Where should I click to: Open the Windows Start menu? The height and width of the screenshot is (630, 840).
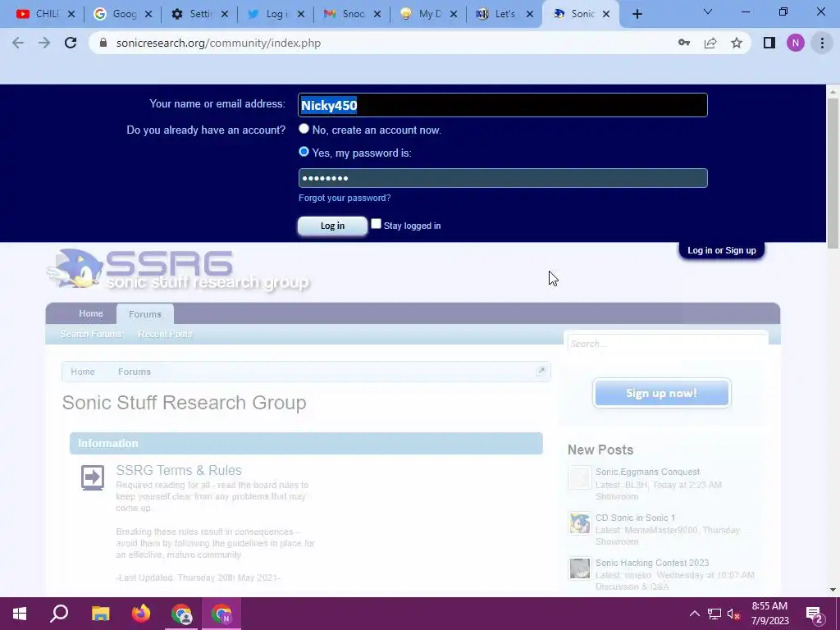click(x=20, y=614)
